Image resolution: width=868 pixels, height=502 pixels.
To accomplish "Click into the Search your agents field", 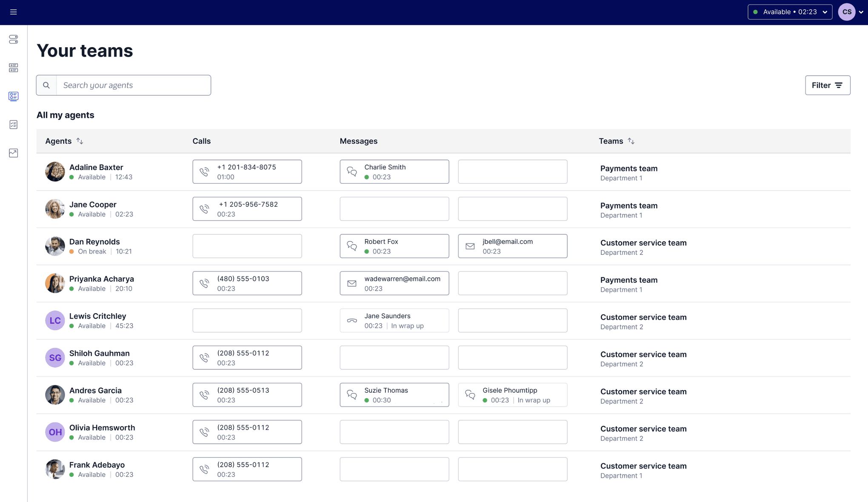I will click(134, 85).
